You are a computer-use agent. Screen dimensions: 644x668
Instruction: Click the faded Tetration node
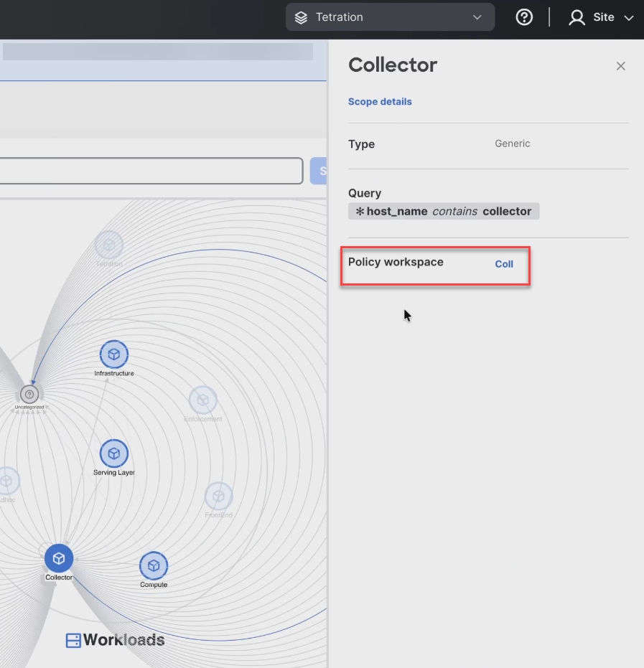tap(109, 245)
